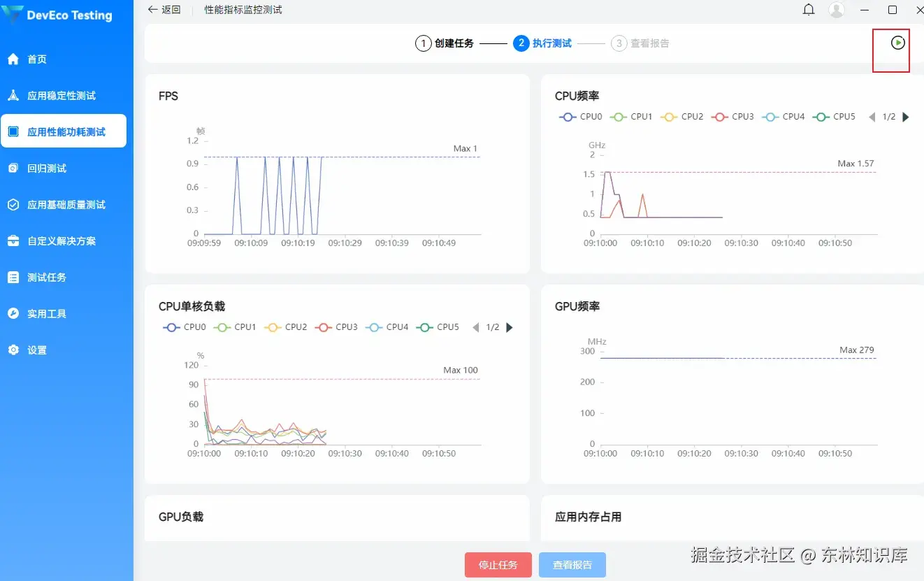The image size is (924, 581).
Task: Click the 1/2 page indicator in CPU频率
Action: pos(889,117)
